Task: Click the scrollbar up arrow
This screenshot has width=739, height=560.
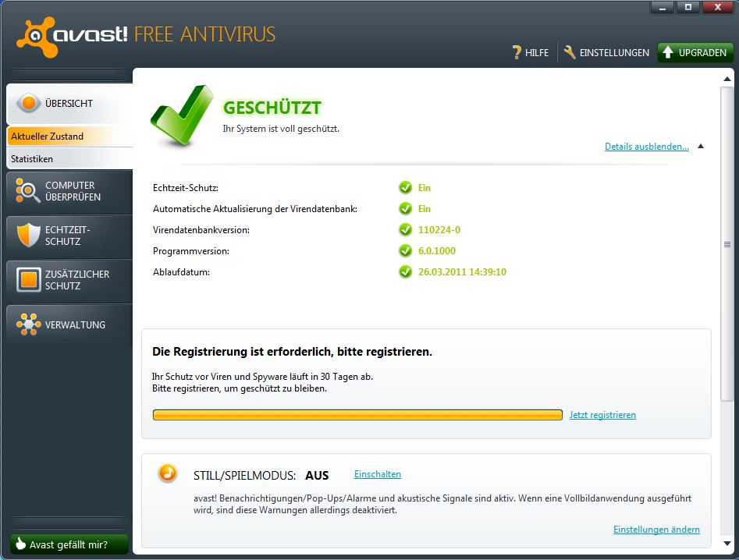Action: pyautogui.click(x=727, y=79)
